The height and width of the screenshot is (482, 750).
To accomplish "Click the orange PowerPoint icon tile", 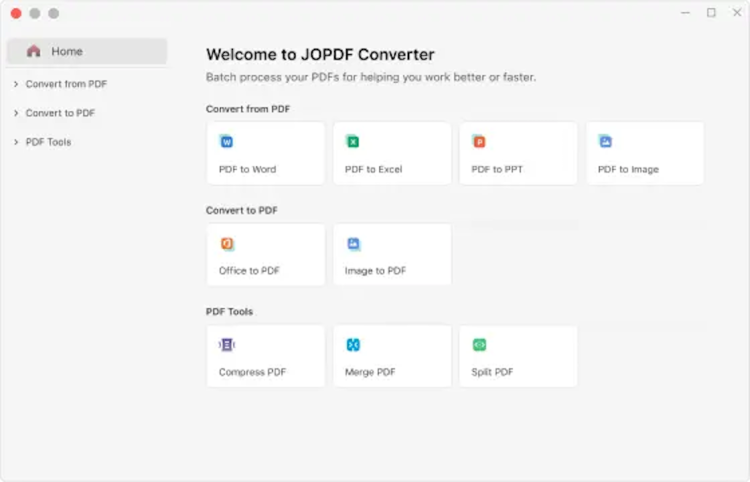I will tap(479, 142).
